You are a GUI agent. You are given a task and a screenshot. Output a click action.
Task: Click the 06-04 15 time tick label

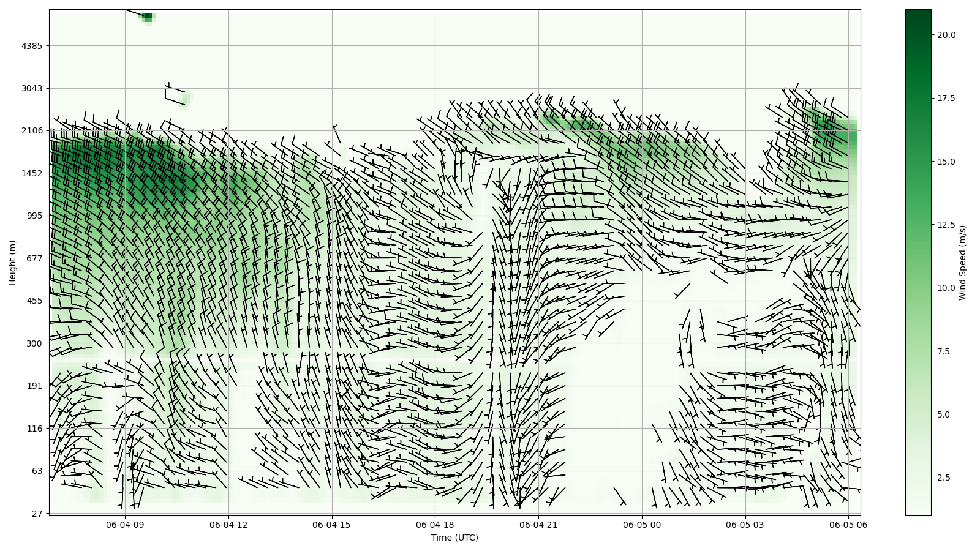point(331,525)
